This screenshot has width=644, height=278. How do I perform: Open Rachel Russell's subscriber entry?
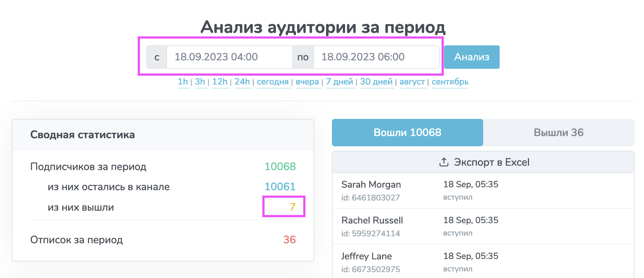[x=372, y=221]
